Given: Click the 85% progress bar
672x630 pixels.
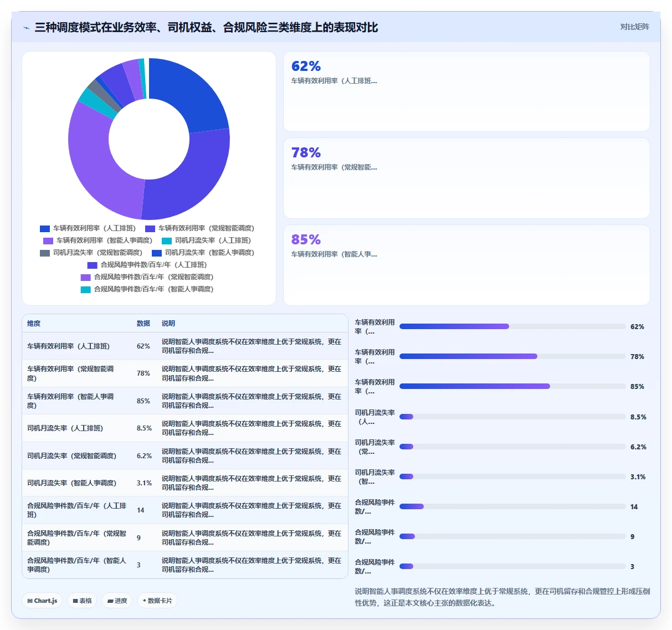Looking at the screenshot, I should [x=512, y=386].
